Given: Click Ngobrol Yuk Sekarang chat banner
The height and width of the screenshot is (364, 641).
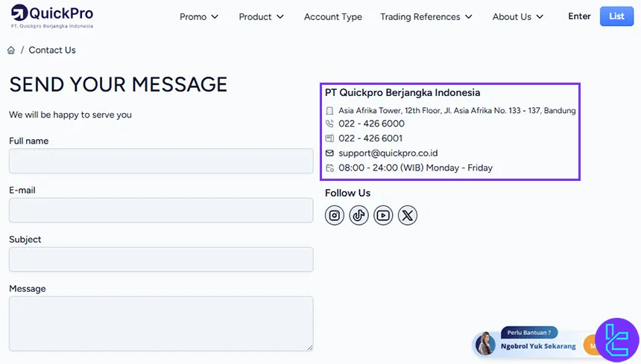Looking at the screenshot, I should [538, 346].
